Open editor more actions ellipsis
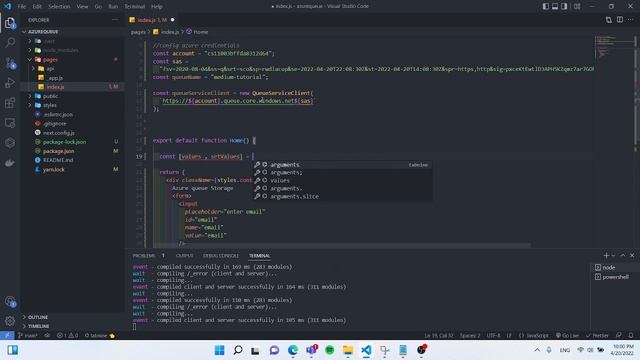Image resolution: width=640 pixels, height=360 pixels. 631,20
